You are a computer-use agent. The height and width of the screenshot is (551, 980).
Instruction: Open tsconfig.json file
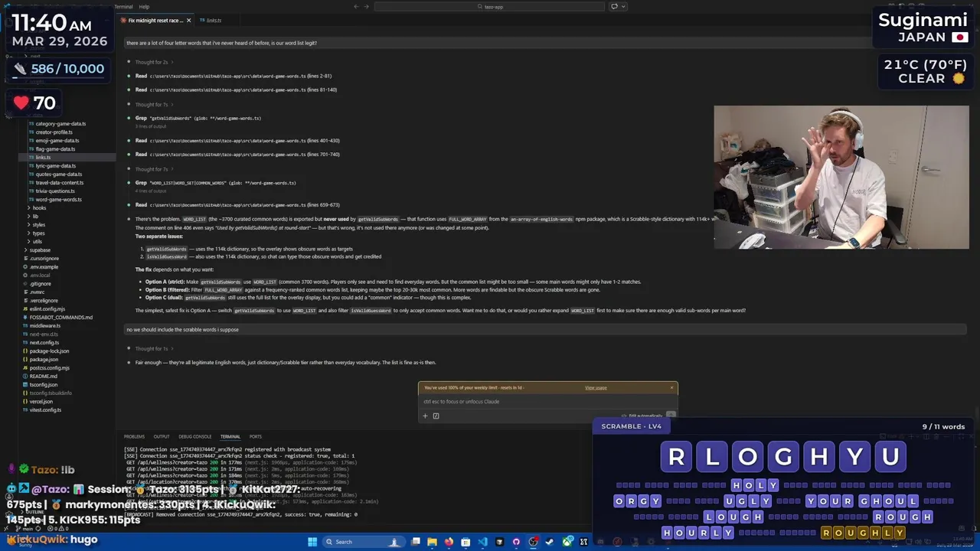(44, 385)
